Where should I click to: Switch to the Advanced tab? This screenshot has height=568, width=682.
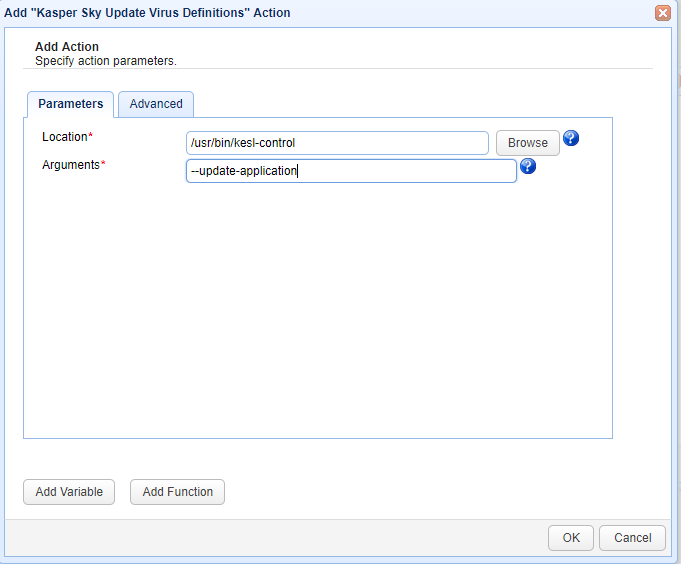pyautogui.click(x=156, y=104)
